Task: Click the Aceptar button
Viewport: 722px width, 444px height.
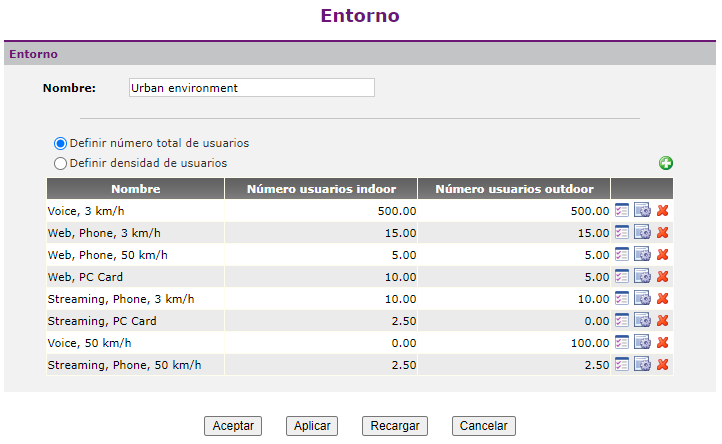Action: click(x=233, y=426)
